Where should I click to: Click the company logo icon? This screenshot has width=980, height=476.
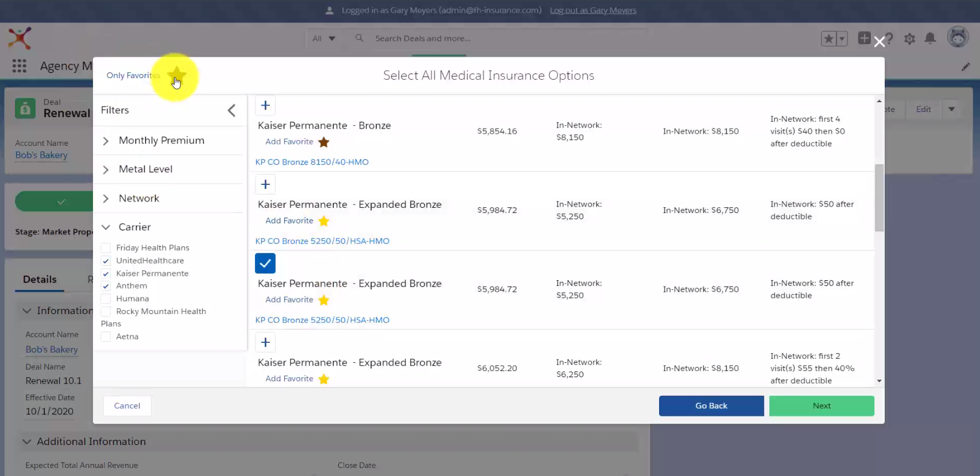tap(20, 38)
